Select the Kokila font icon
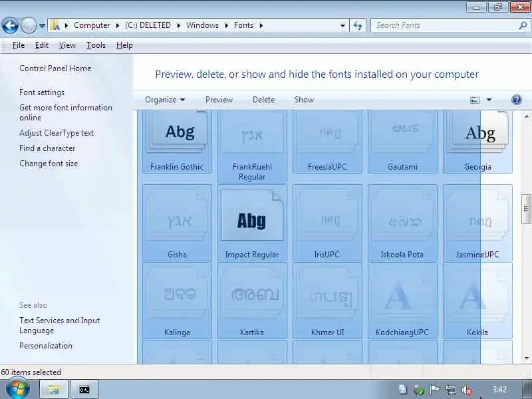The image size is (532, 399). pos(477,301)
